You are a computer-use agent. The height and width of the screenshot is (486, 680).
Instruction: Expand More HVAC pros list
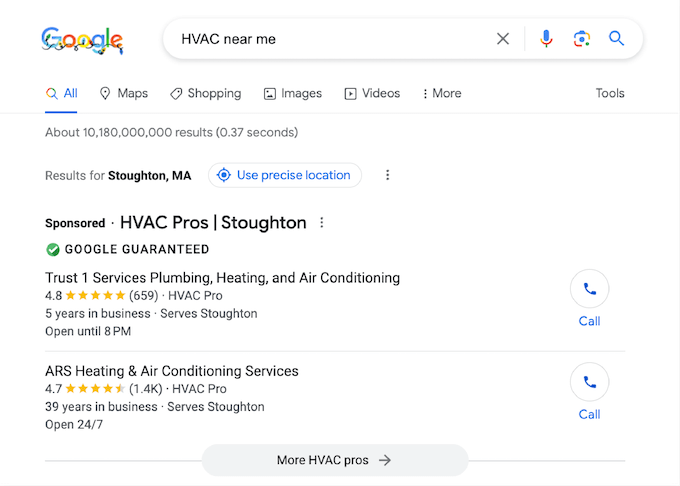click(334, 460)
